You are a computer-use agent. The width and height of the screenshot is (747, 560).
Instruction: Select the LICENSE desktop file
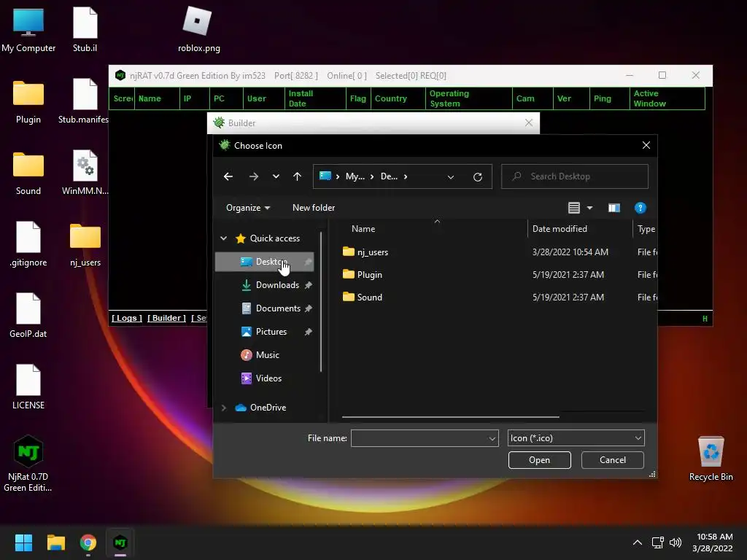[x=28, y=386]
